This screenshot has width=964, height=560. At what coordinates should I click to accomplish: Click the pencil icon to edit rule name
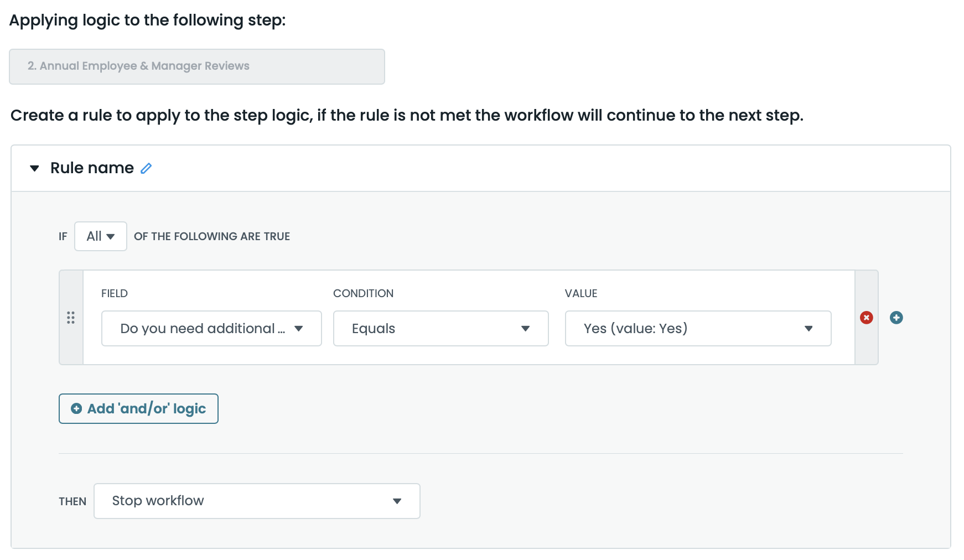click(146, 168)
